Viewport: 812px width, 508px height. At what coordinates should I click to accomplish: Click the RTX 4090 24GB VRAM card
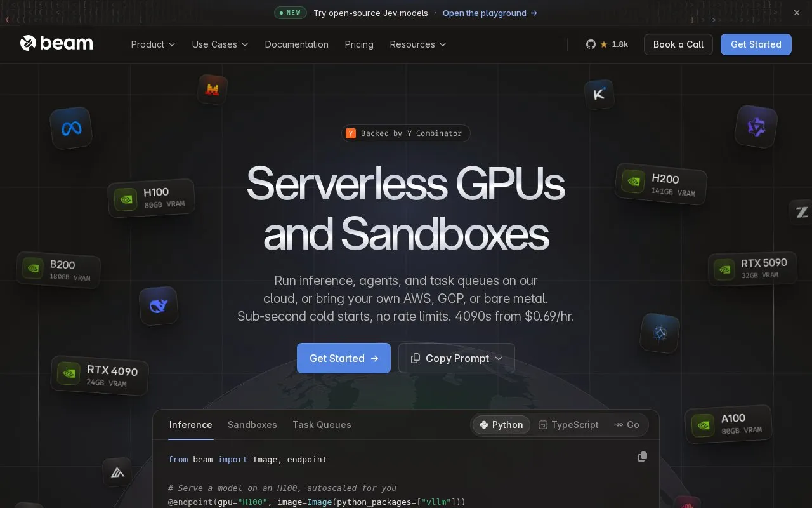click(x=100, y=375)
